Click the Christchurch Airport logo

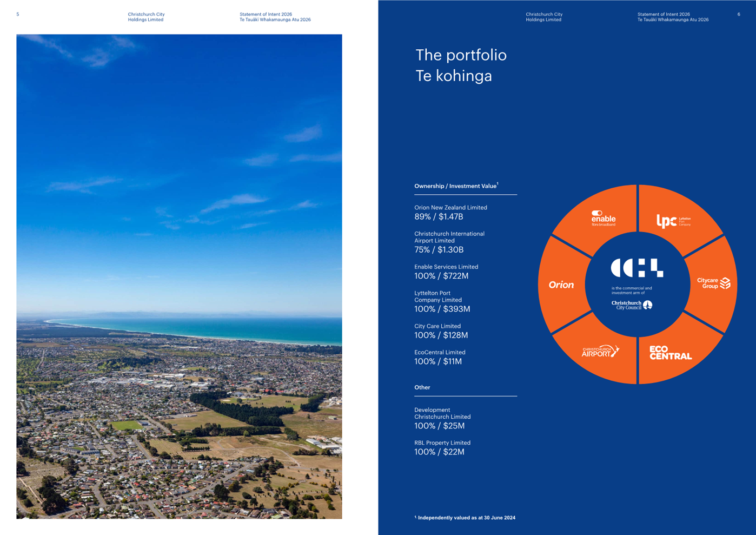click(600, 351)
